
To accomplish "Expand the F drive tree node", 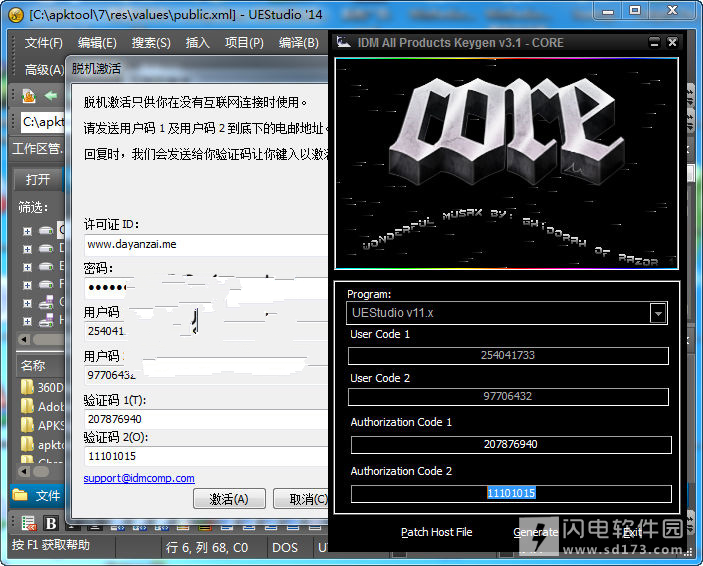I will coord(27,285).
